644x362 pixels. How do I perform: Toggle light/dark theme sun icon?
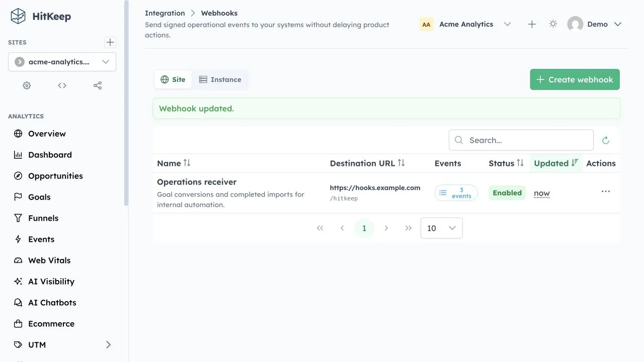coord(553,24)
